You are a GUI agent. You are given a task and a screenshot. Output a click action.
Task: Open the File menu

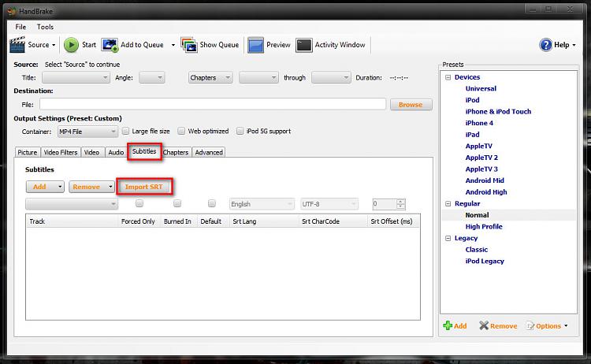tap(20, 27)
